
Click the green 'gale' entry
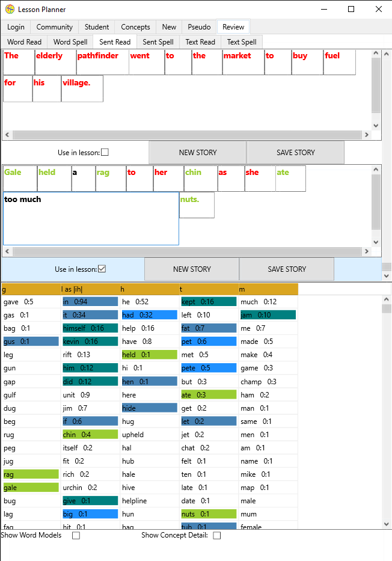(x=31, y=488)
